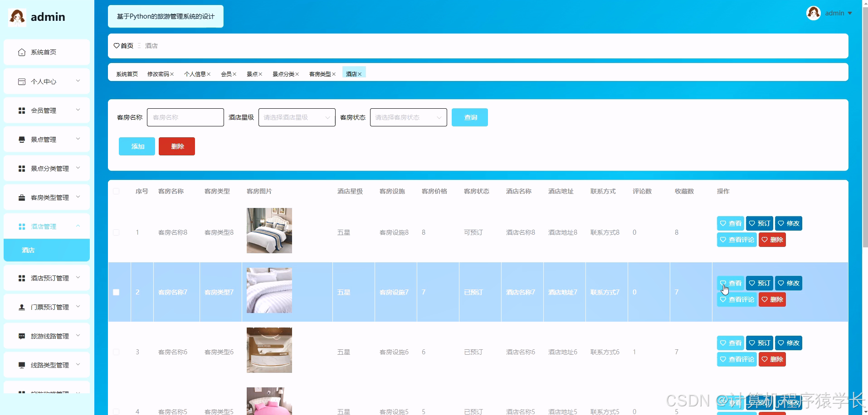Screen dimensions: 868x415
Task: Click the heart icon next to 首页 breadcrumb
Action: click(117, 46)
